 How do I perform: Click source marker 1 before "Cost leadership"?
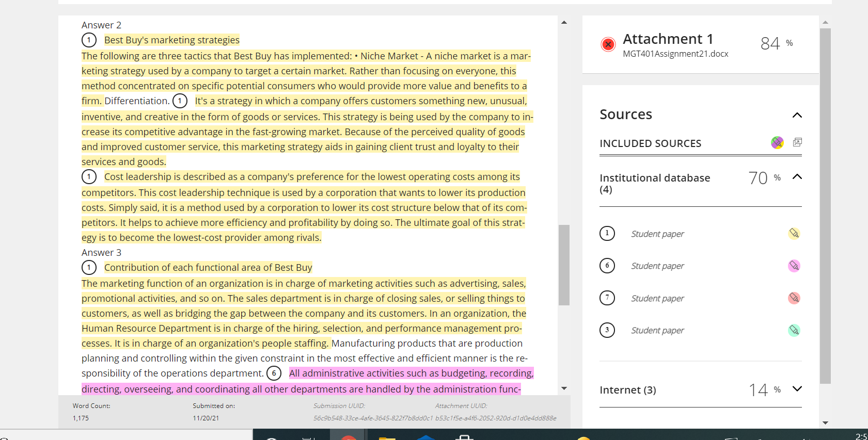point(89,176)
